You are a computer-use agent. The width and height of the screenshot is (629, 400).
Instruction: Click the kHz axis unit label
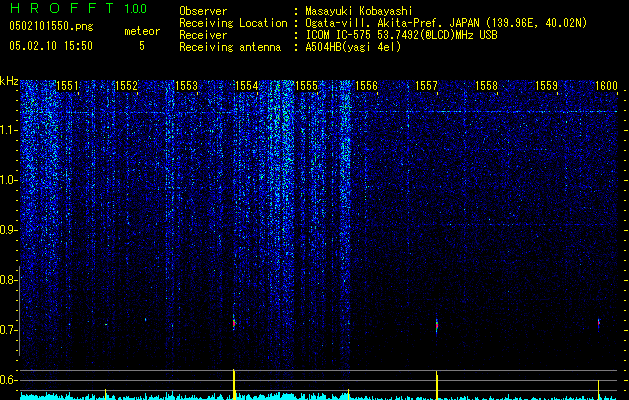pyautogui.click(x=9, y=81)
